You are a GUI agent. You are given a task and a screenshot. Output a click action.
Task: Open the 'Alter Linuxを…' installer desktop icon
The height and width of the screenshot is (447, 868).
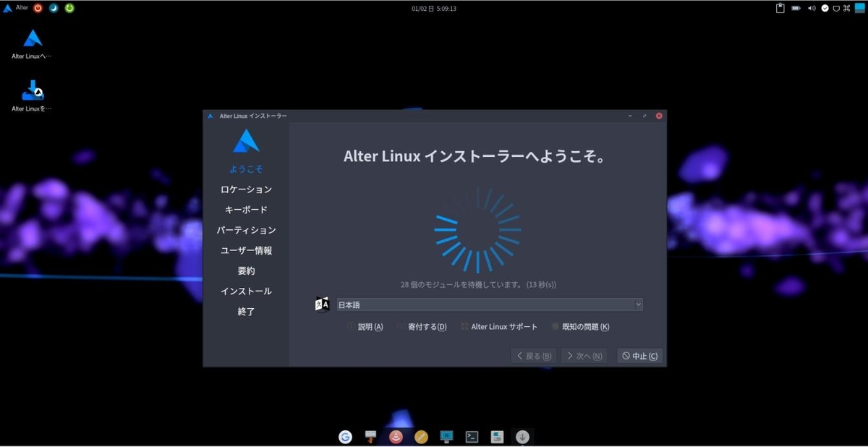(32, 96)
